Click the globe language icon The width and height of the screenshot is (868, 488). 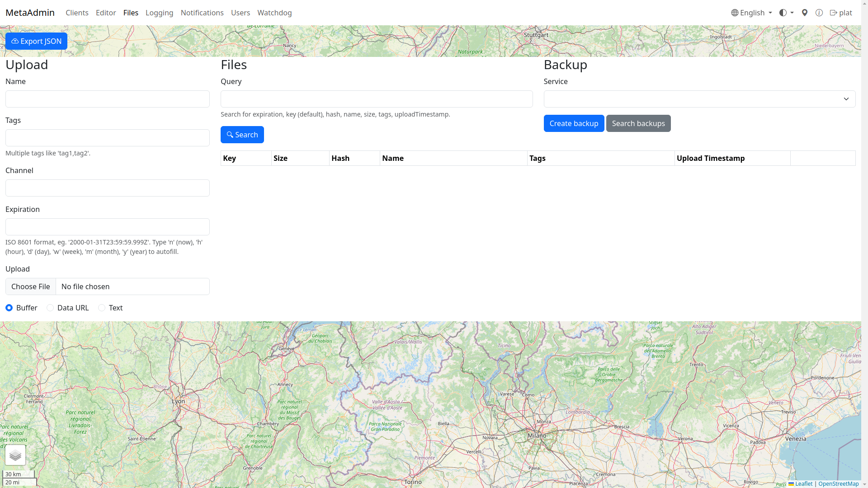point(735,13)
